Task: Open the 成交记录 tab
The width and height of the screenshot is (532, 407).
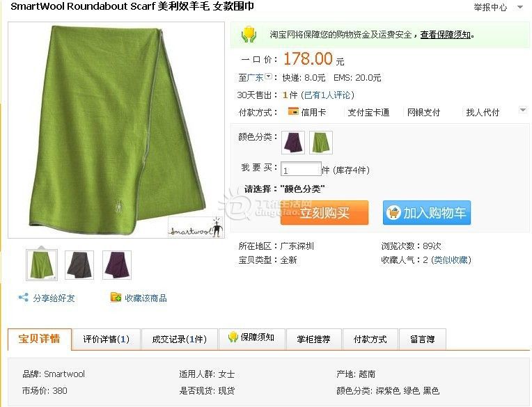Action: click(x=179, y=339)
